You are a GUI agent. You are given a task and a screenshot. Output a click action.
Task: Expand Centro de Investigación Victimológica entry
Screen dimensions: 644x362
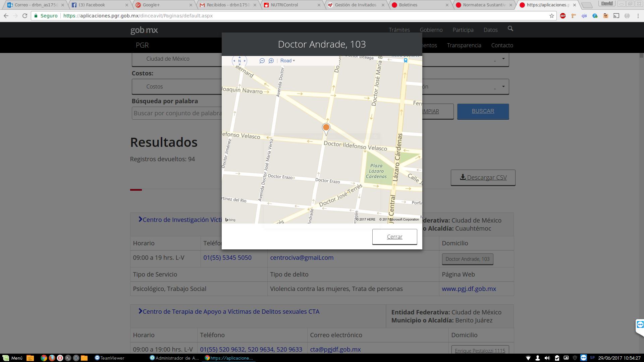(x=180, y=220)
